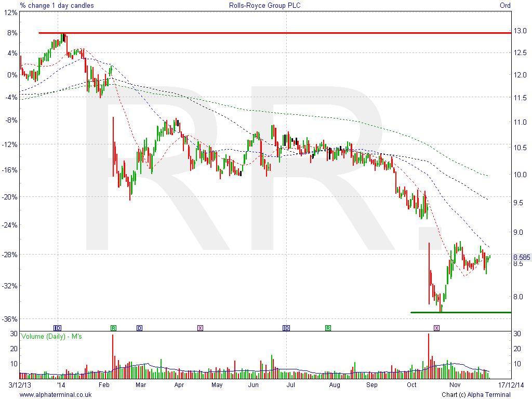Click the Nov month label
The height and width of the screenshot is (399, 532).
[455, 385]
